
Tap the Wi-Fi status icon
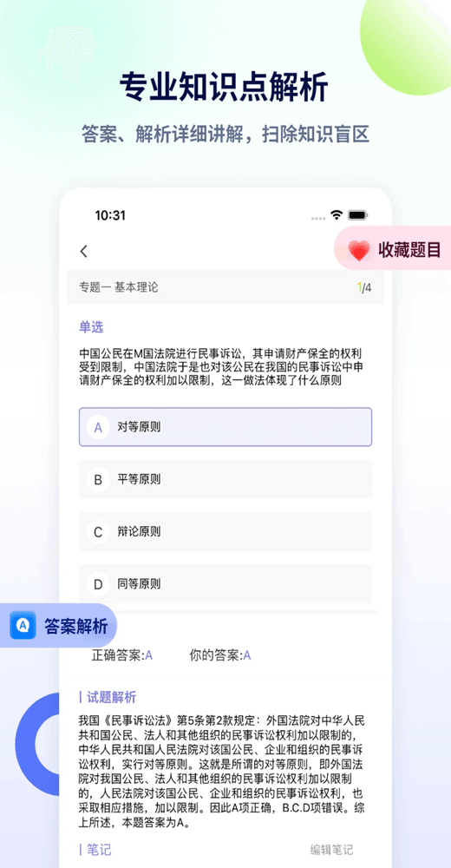336,214
